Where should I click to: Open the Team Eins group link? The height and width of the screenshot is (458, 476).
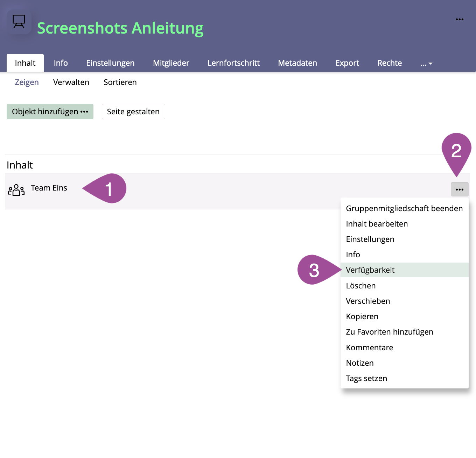pyautogui.click(x=49, y=188)
